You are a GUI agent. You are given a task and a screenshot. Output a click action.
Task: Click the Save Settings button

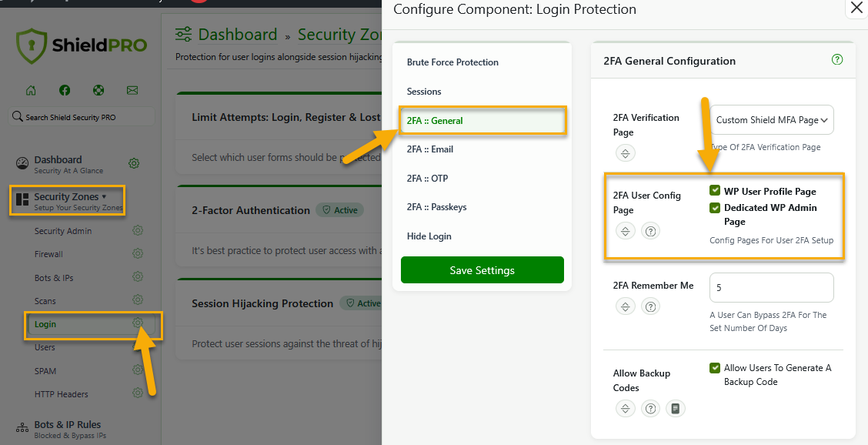pyautogui.click(x=482, y=270)
